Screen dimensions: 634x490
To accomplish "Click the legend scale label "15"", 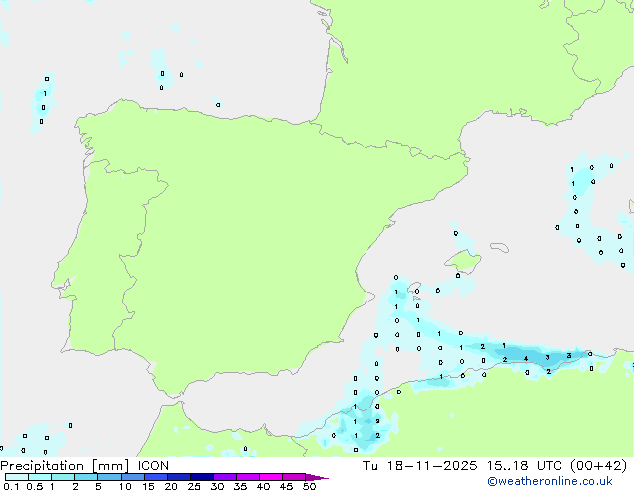I will (x=148, y=486).
